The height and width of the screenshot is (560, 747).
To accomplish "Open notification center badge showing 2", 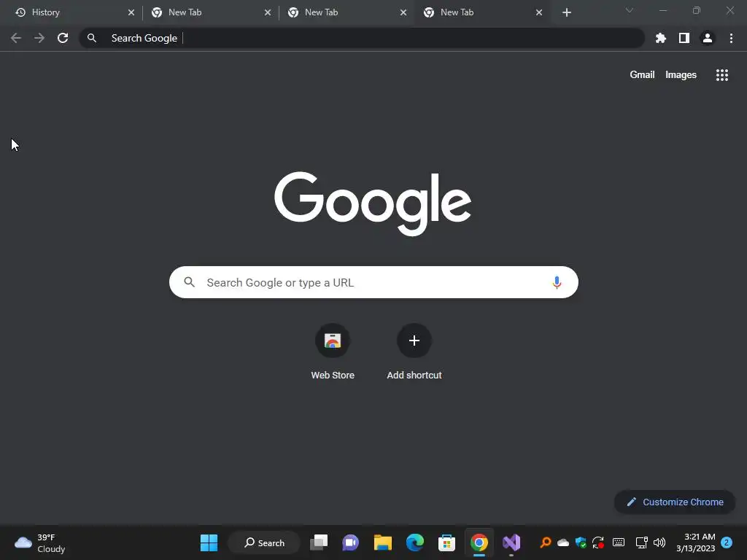I will (x=727, y=542).
